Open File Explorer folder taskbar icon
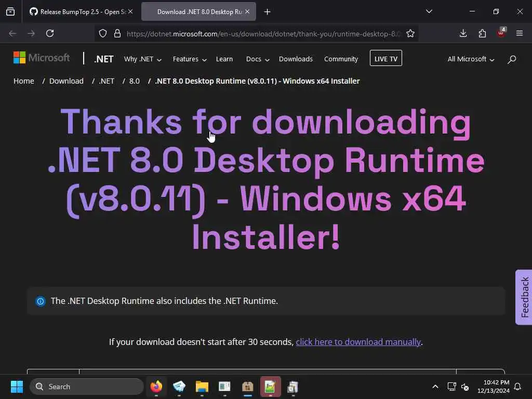 pyautogui.click(x=202, y=387)
